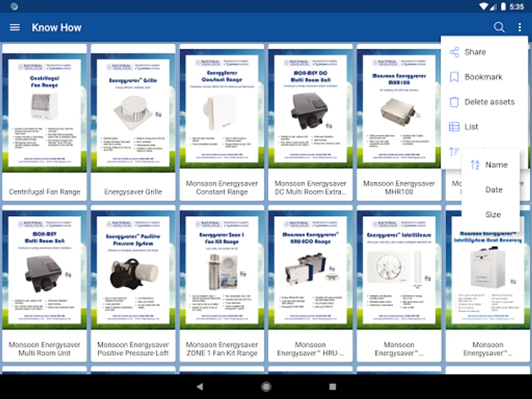This screenshot has height=399, width=532.
Task: Click the List view icon
Action: click(454, 127)
